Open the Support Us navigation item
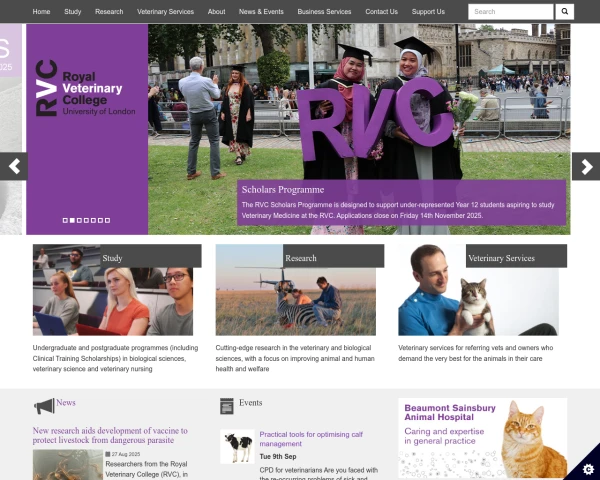Screen dimensions: 600x480 (x=428, y=12)
